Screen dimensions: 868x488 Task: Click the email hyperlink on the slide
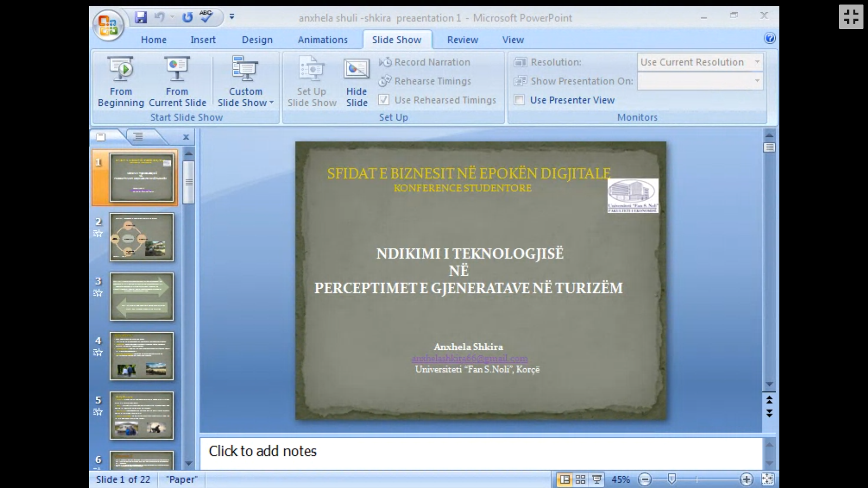coord(469,358)
